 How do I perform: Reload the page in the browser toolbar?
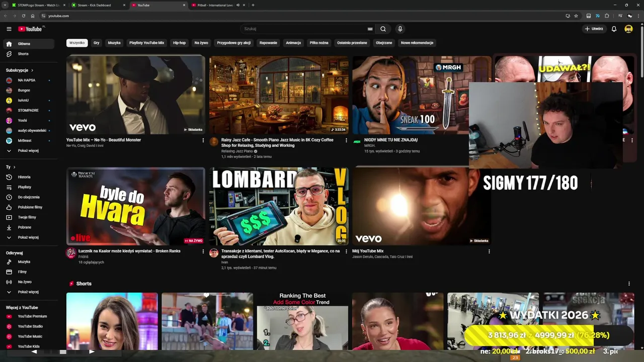(x=23, y=16)
